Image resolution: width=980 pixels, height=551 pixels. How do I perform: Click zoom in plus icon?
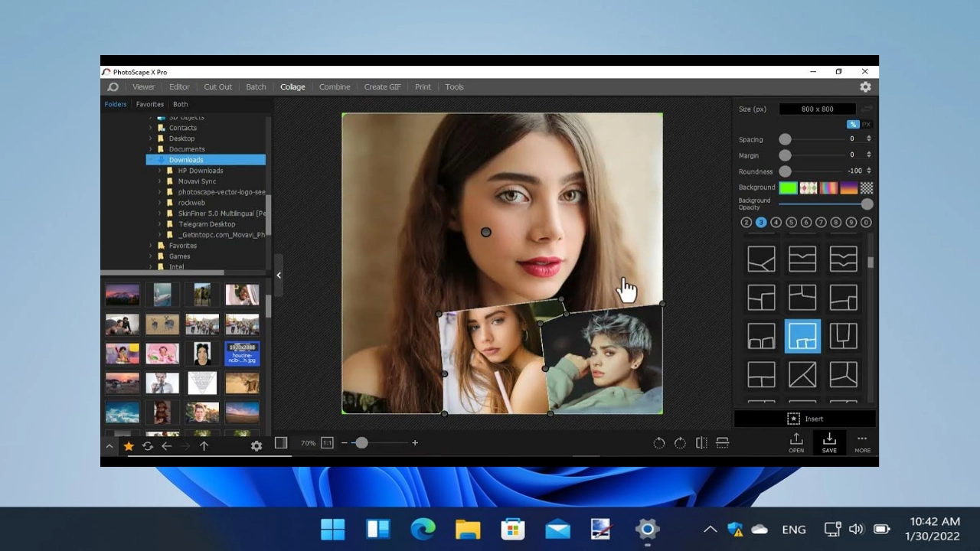click(415, 443)
